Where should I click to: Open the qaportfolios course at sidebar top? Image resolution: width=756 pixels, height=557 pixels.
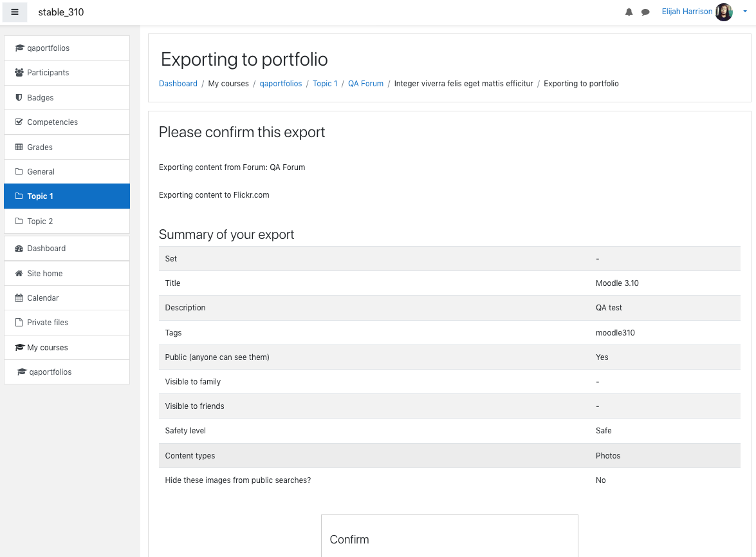tap(67, 48)
